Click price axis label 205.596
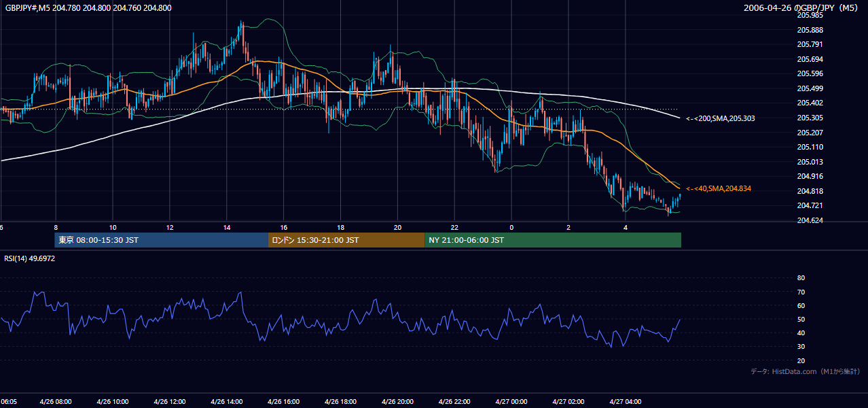Image resolution: width=868 pixels, height=408 pixels. 810,73
